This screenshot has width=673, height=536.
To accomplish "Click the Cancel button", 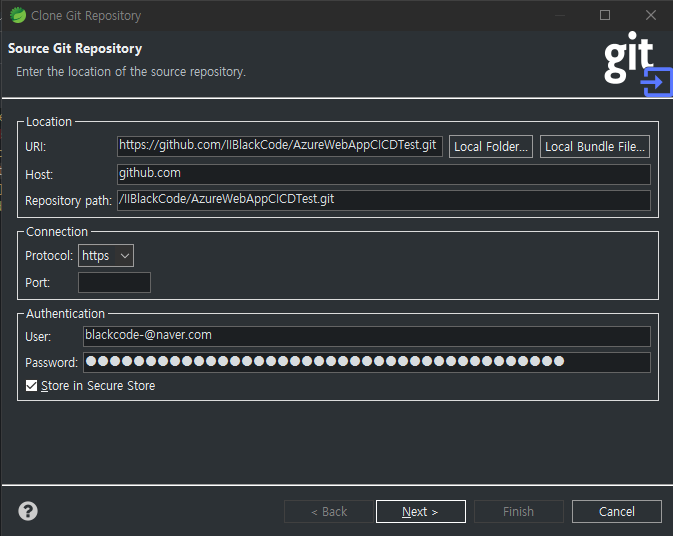I will coord(616,512).
